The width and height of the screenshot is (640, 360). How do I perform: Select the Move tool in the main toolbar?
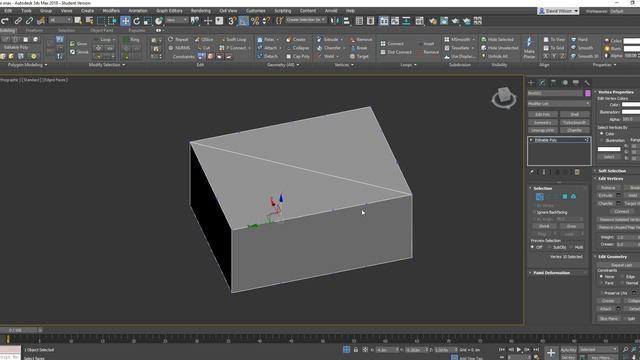(125, 21)
